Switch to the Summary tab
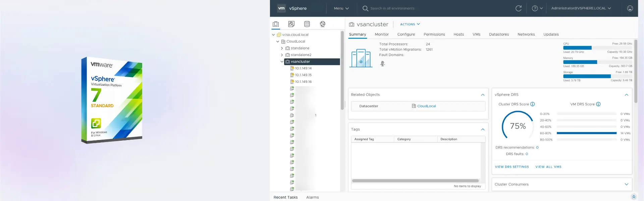 click(x=358, y=35)
